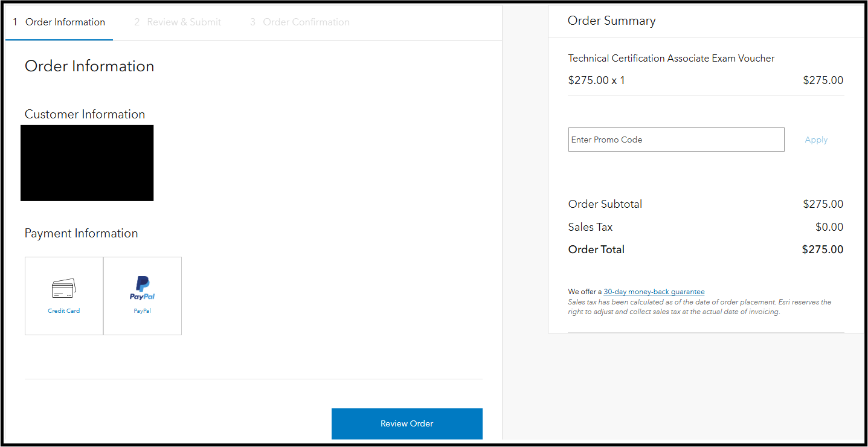Click the Technical Certification Associate Exam Voucher item

coord(671,59)
